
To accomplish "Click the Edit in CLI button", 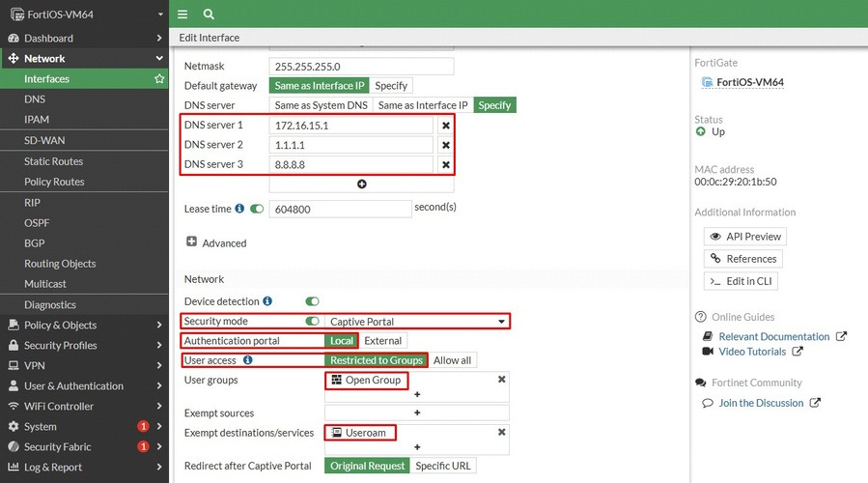I will coord(741,281).
